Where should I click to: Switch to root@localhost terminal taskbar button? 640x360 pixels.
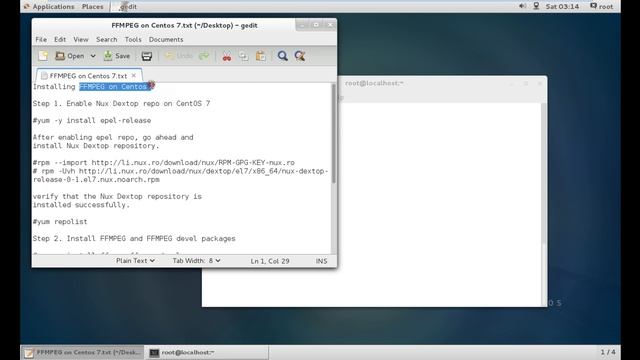coord(207,352)
